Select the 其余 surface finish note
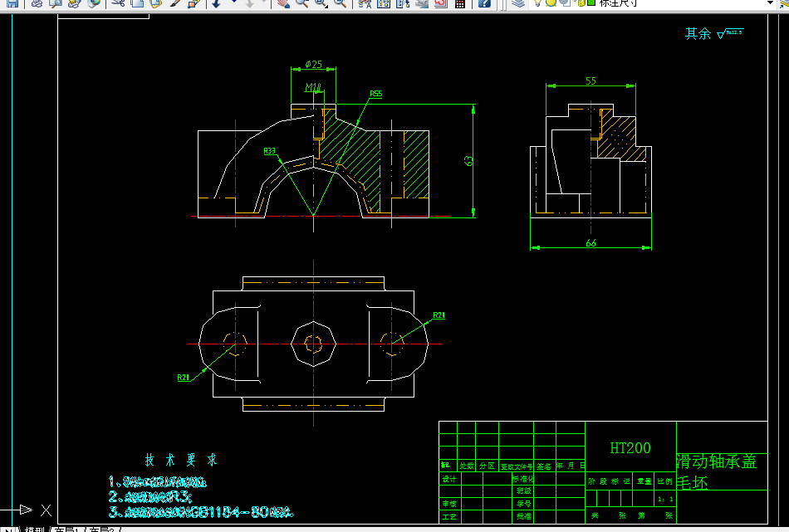 [698, 34]
